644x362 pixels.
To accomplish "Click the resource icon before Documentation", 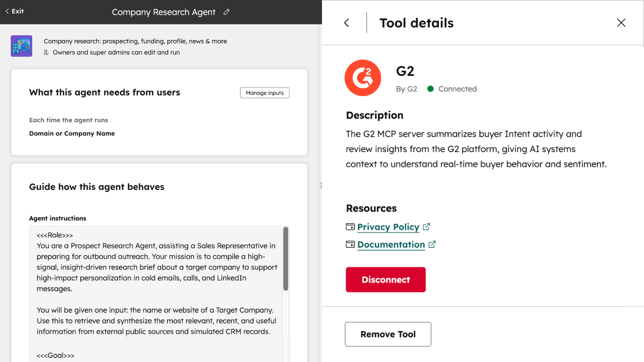I will (350, 244).
